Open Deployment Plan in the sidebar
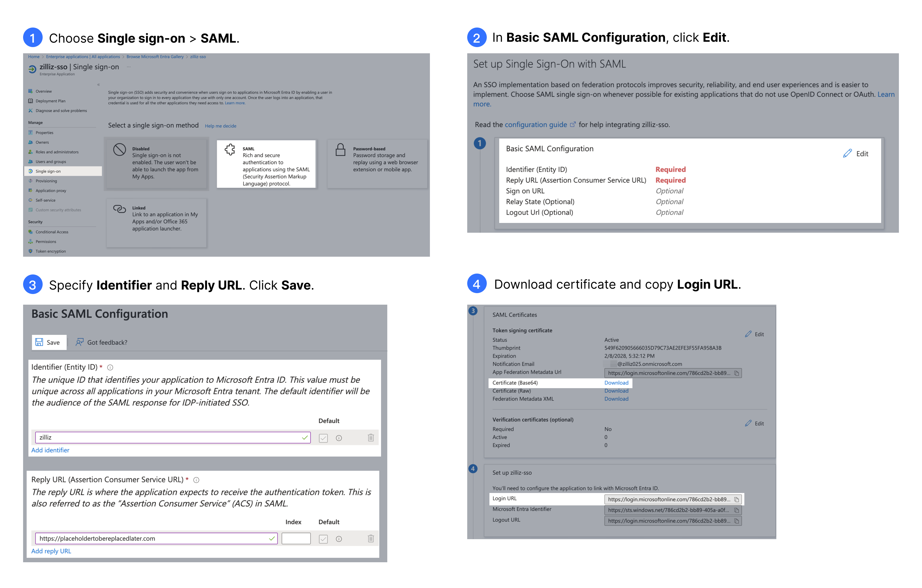The image size is (922, 588). [50, 101]
